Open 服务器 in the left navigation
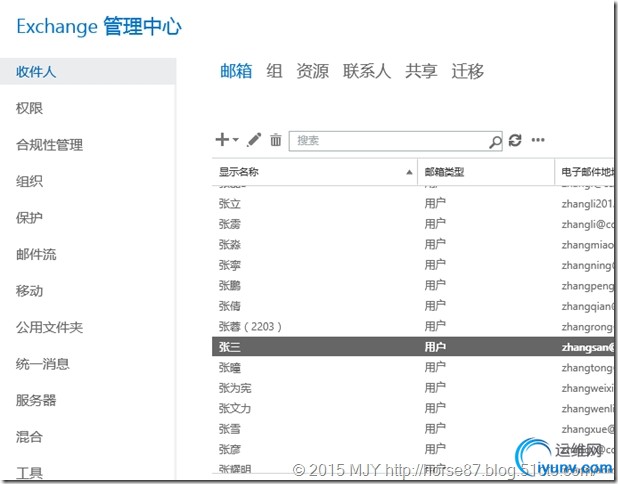The height and width of the screenshot is (484, 618). coord(36,400)
